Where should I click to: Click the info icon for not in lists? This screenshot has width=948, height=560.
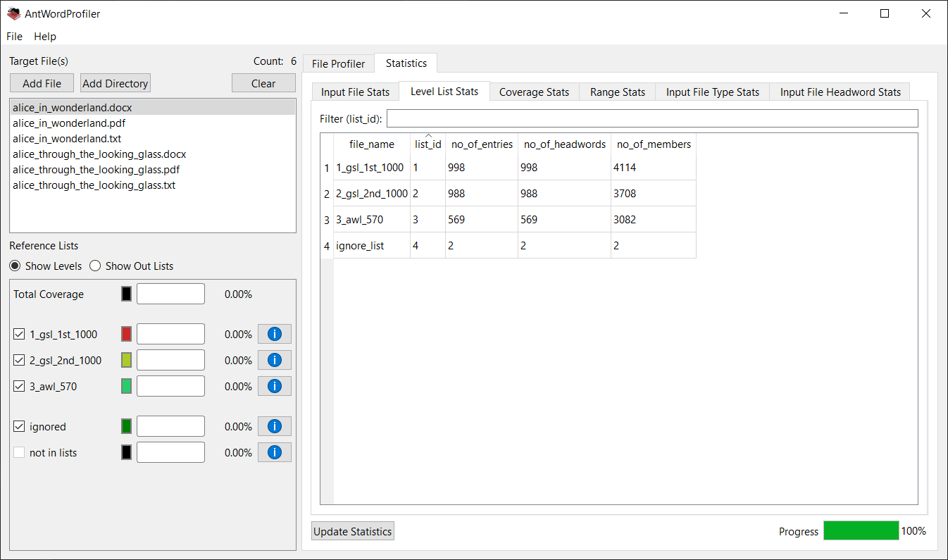(274, 452)
